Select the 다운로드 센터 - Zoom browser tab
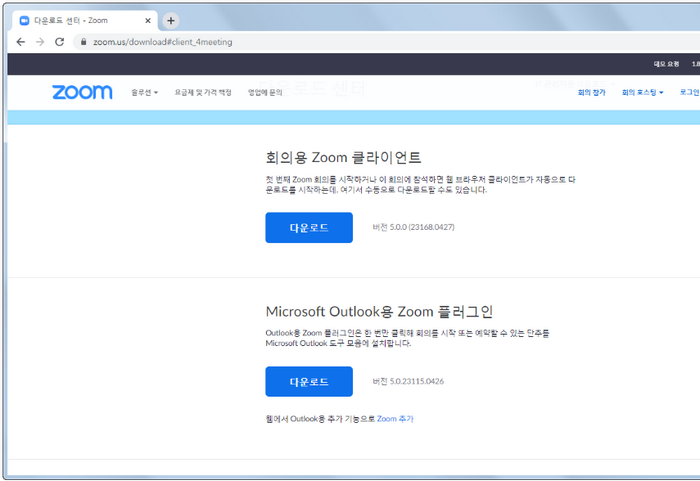Image resolution: width=700 pixels, height=481 pixels. click(x=85, y=21)
